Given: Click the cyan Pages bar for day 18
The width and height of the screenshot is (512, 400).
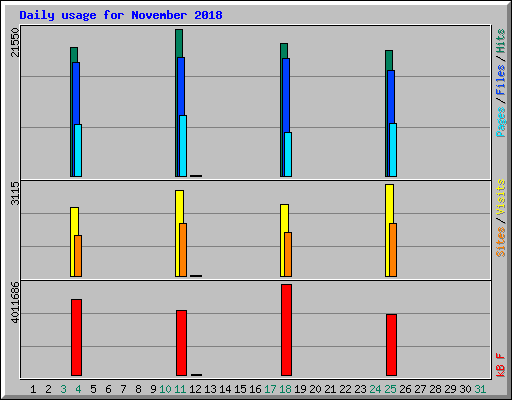Looking at the screenshot, I should [288, 154].
